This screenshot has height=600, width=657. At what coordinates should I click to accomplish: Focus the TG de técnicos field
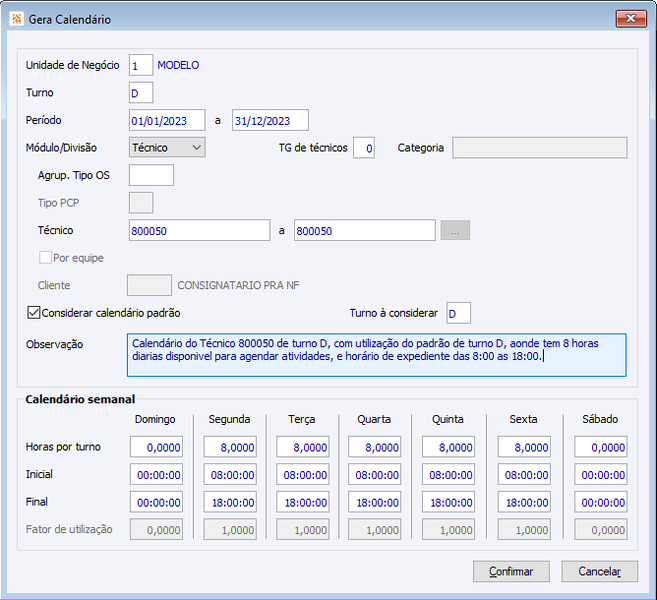click(364, 148)
